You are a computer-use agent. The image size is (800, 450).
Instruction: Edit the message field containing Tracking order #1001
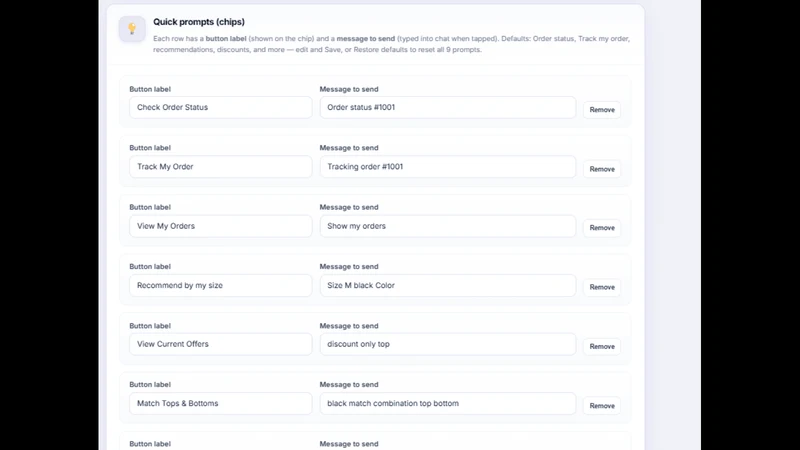pos(447,167)
